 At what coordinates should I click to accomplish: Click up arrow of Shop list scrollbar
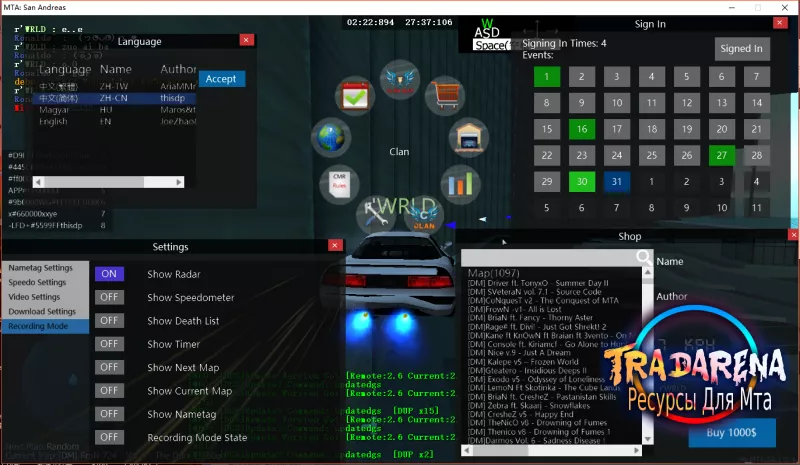click(647, 272)
